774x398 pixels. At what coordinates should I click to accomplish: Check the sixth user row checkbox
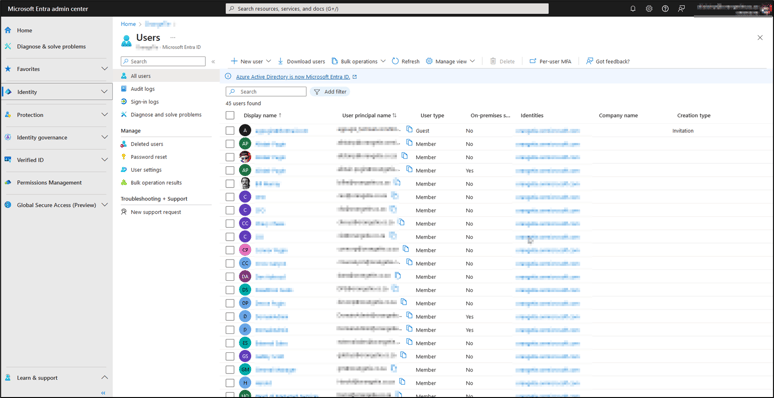point(230,197)
